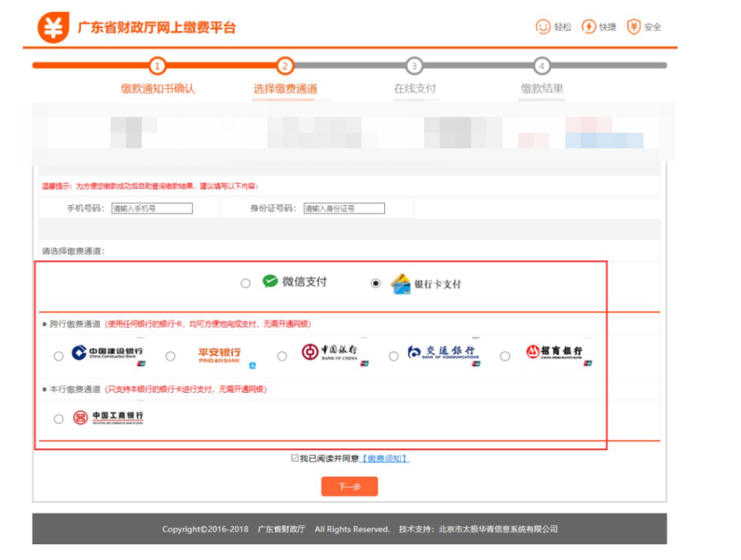Open the 缴费须知 link
The height and width of the screenshot is (560, 741).
(x=385, y=458)
